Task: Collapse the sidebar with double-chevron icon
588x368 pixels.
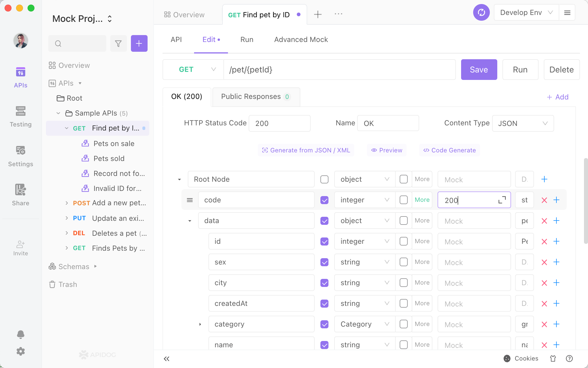Action: [x=167, y=359]
